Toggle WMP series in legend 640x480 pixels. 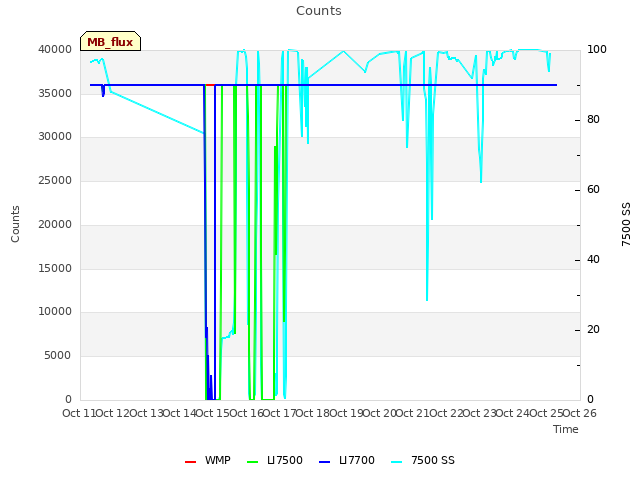(x=208, y=460)
